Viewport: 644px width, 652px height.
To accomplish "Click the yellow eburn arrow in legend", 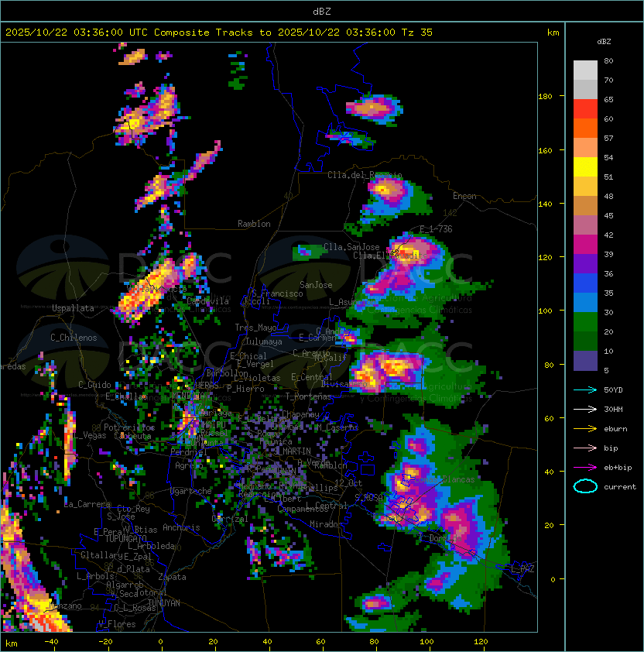I will click(585, 429).
